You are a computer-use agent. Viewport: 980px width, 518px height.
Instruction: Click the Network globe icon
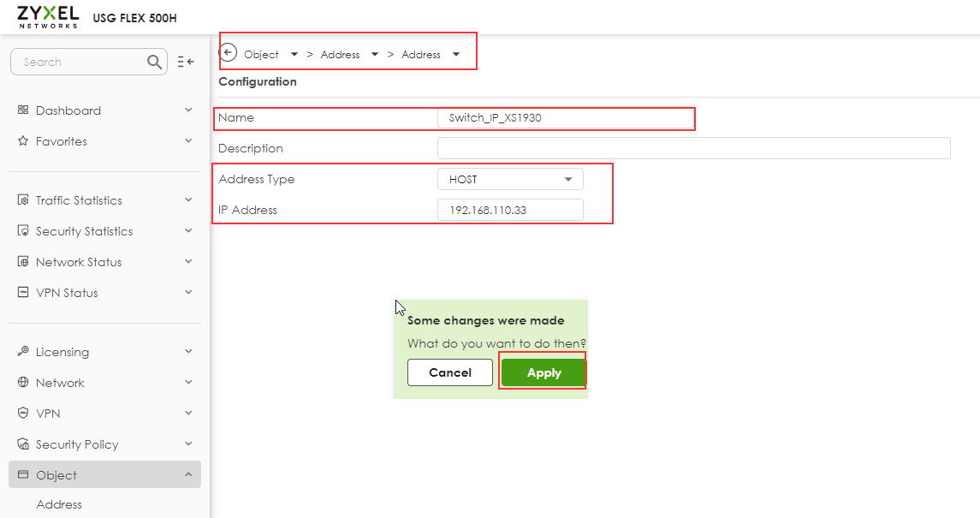(x=22, y=382)
